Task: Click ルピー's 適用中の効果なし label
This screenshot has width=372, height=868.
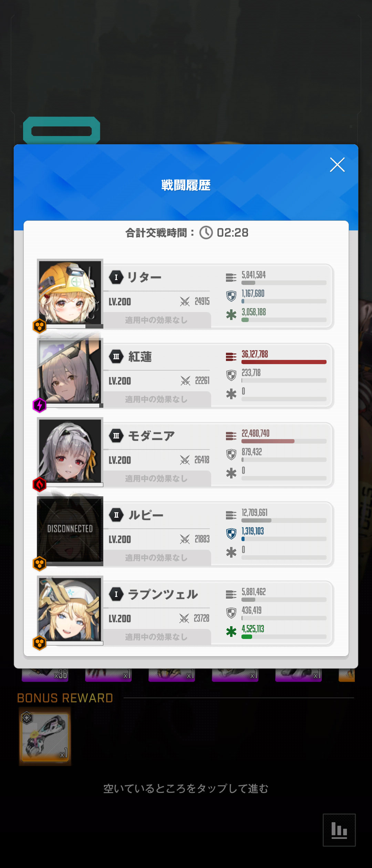Action: (x=156, y=558)
